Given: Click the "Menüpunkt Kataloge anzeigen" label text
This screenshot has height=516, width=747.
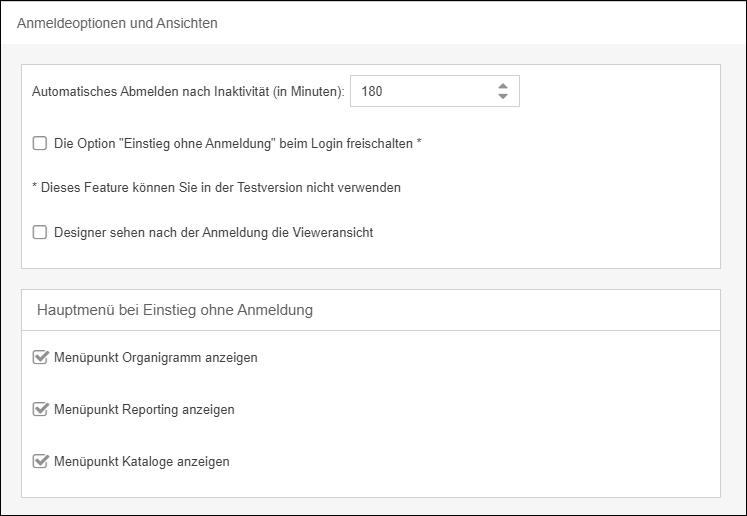Looking at the screenshot, I should pos(141,461).
